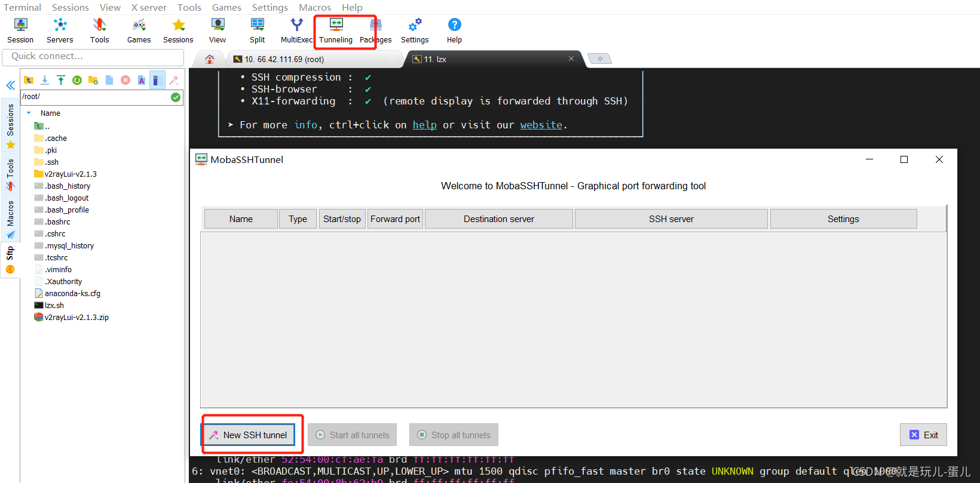
Task: Open a new terminal tab
Action: [x=600, y=59]
